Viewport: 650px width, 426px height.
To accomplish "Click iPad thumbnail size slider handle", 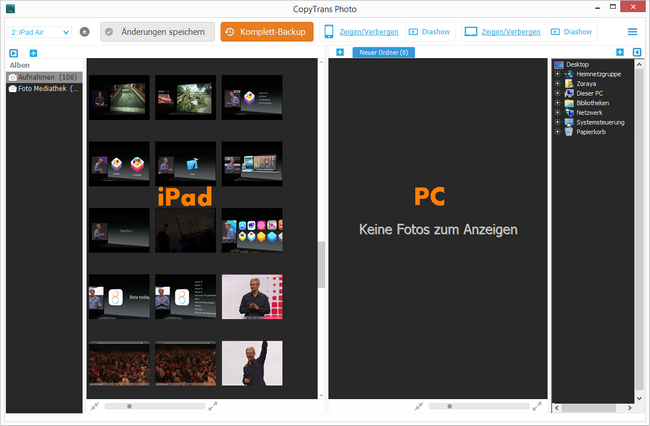I will tap(129, 406).
